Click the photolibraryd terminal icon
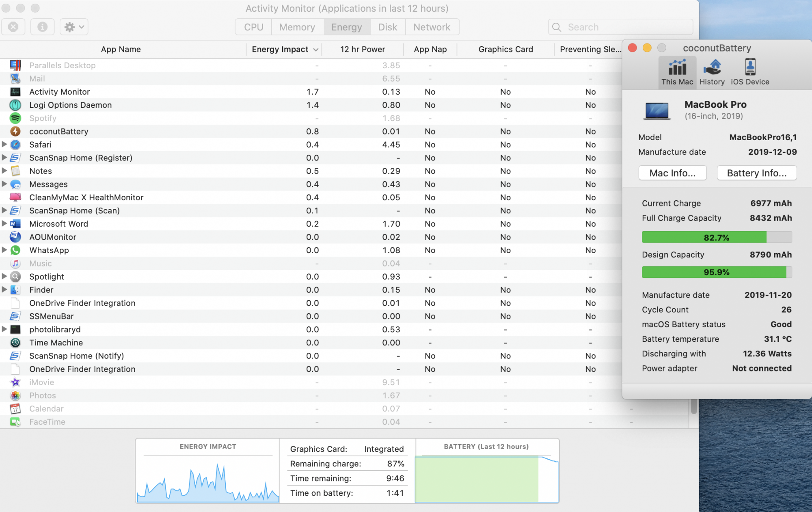Viewport: 812px width, 512px height. click(15, 330)
